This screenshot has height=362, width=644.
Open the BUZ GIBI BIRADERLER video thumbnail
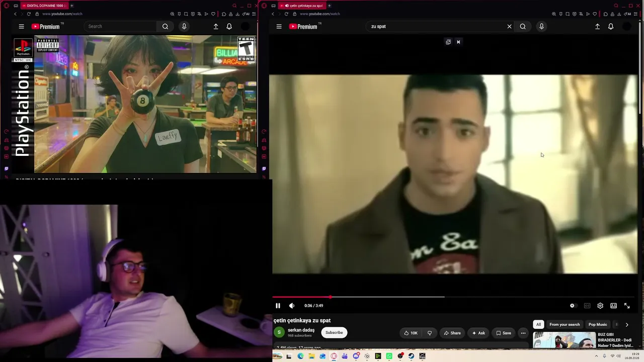[x=565, y=340]
